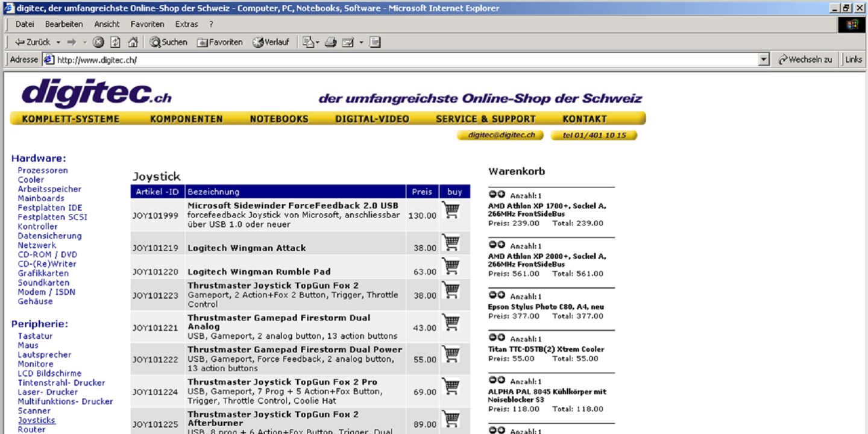Print the page with the printer icon

pos(330,42)
